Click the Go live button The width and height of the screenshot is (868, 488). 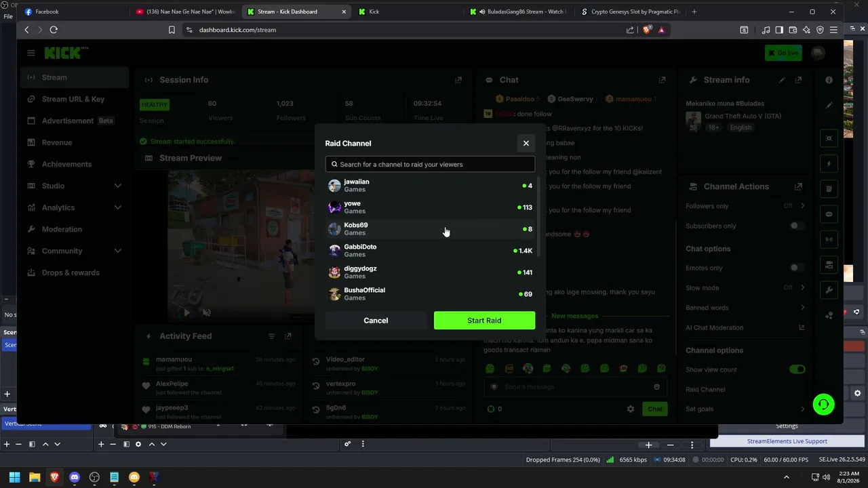783,53
